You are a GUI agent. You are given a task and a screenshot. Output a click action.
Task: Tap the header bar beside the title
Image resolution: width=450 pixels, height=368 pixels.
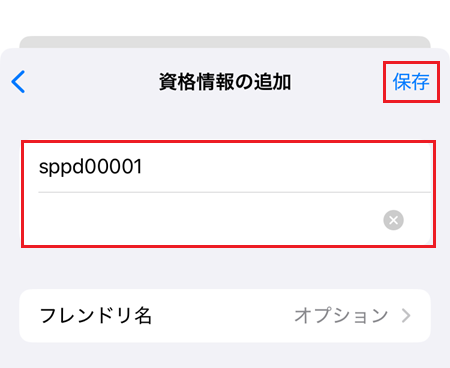point(337,82)
